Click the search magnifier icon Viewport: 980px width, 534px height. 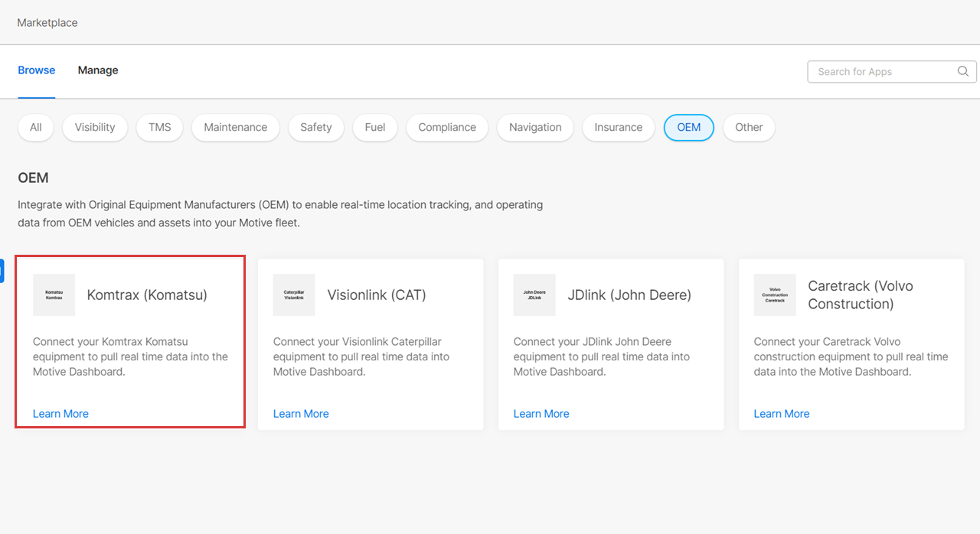click(963, 71)
